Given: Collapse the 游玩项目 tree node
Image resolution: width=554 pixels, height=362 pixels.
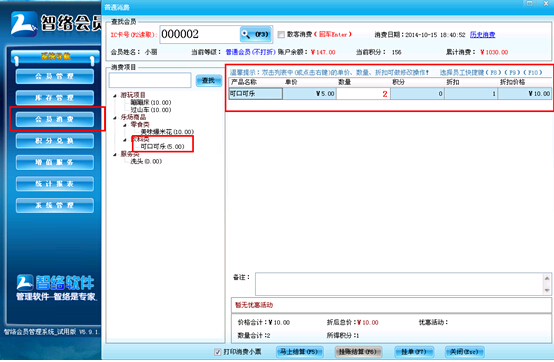Looking at the screenshot, I should coord(115,95).
